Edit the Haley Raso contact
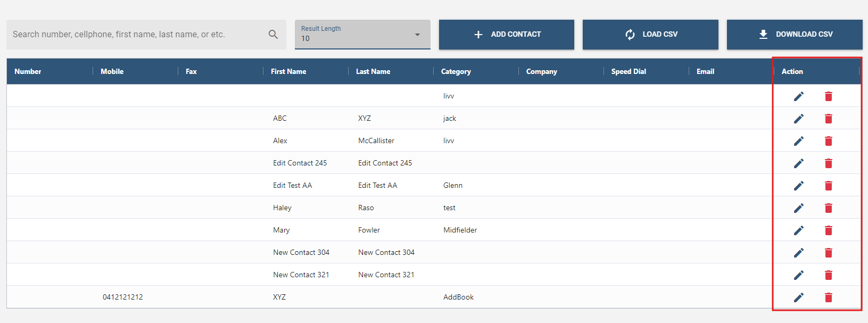Screen dimensions: 868x323 point(798,208)
